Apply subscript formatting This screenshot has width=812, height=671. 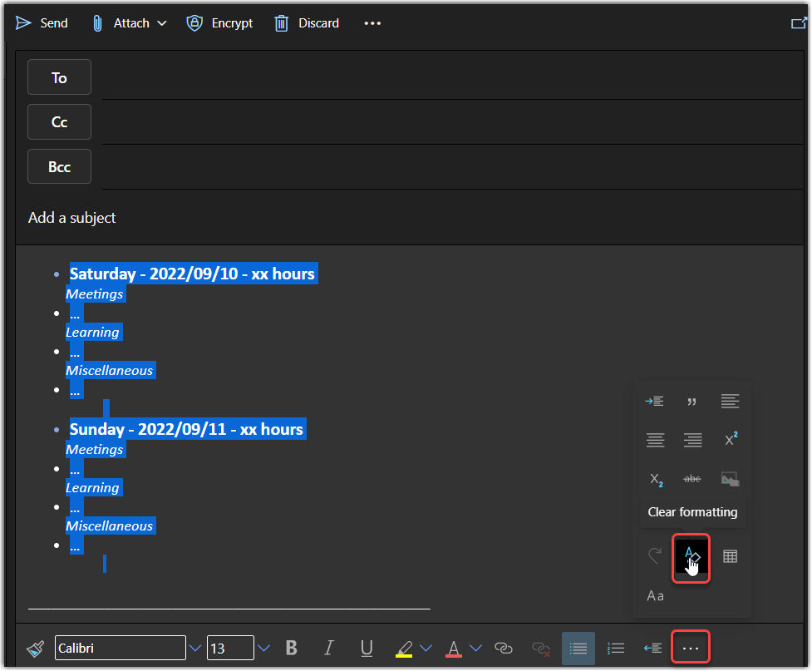pos(656,478)
